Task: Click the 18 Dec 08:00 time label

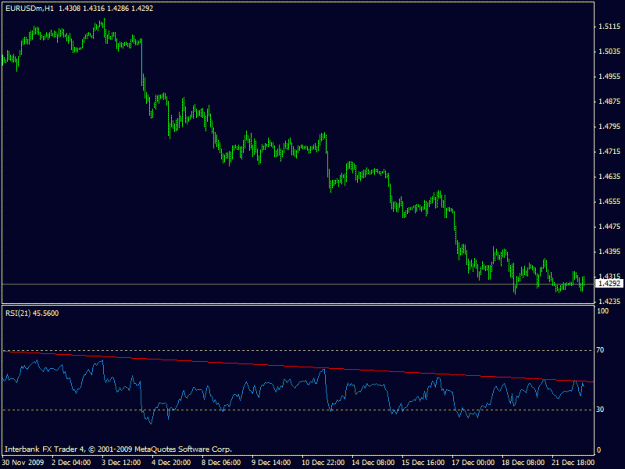Action: (523, 462)
